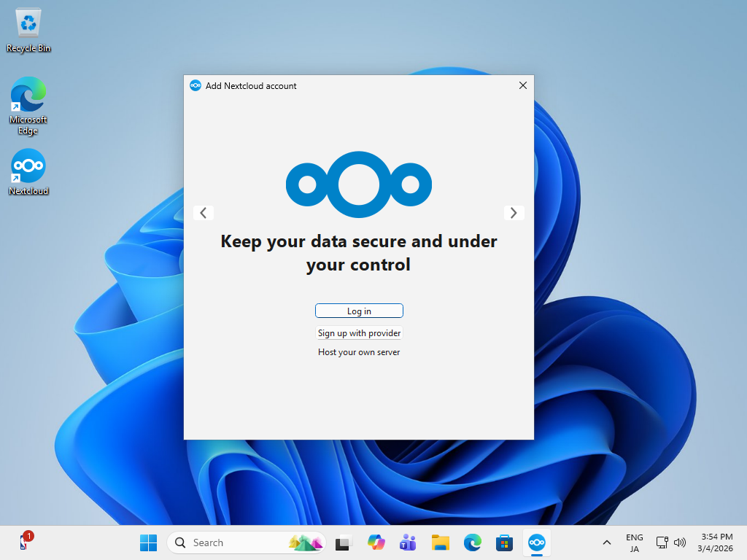Launch Copilot from the taskbar
The width and height of the screenshot is (747, 560).
click(x=376, y=542)
